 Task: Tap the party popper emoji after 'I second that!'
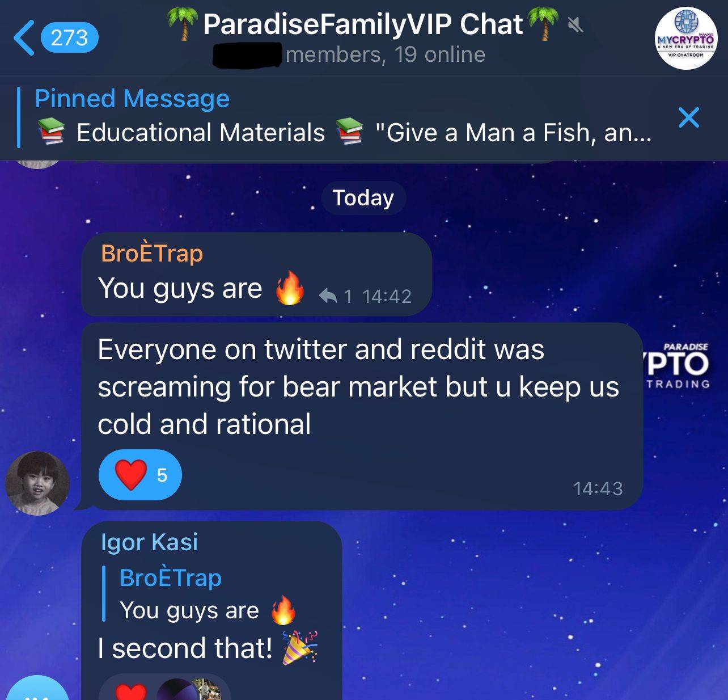pos(300,647)
